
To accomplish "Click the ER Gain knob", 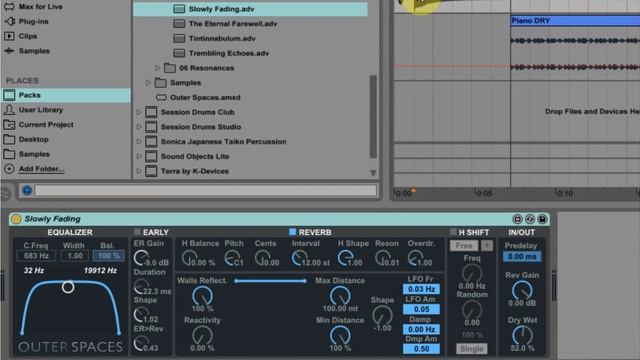I will (x=141, y=258).
